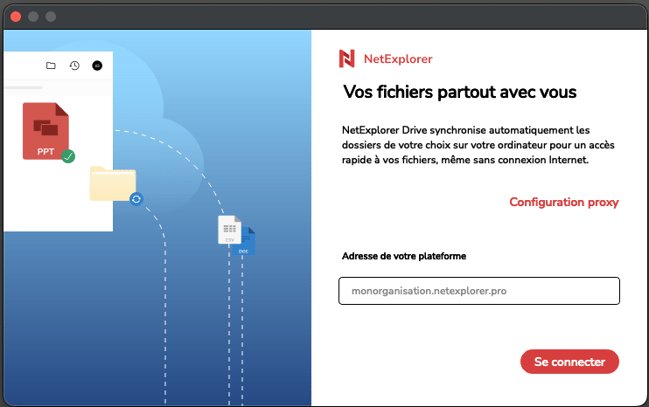Image resolution: width=649 pixels, height=407 pixels.
Task: Focus the platform address input field
Action: coord(479,291)
